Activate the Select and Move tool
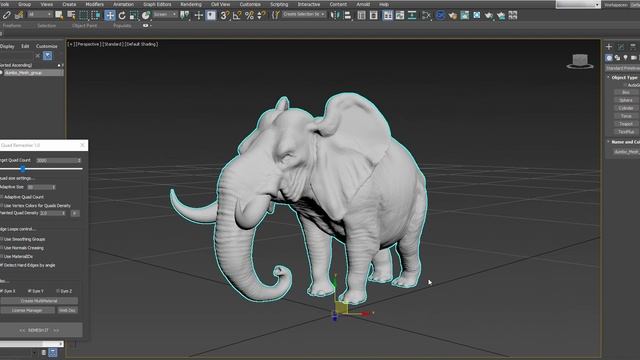 click(110, 16)
